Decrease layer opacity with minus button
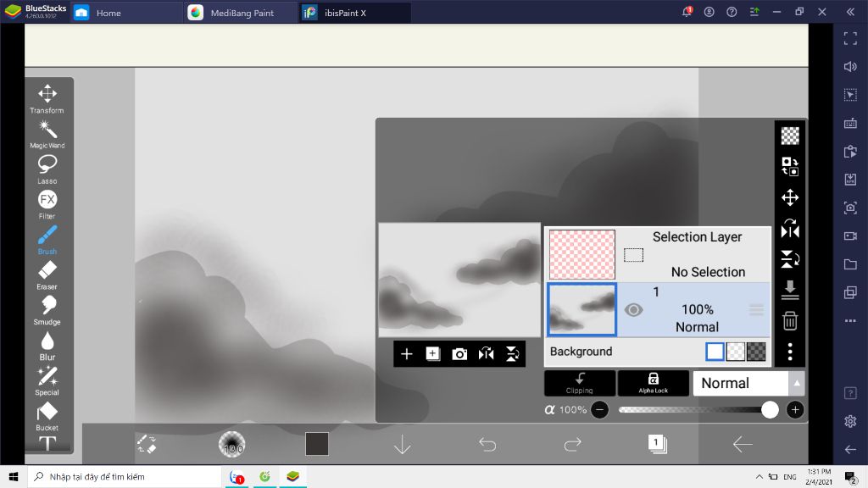868x488 pixels. pyautogui.click(x=599, y=410)
